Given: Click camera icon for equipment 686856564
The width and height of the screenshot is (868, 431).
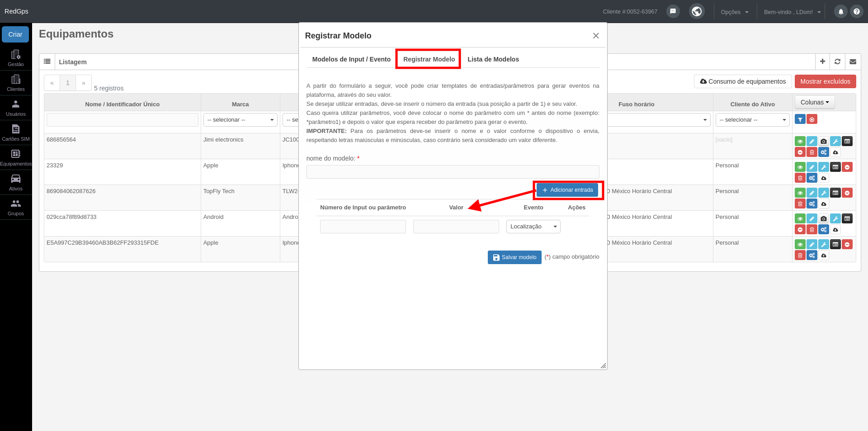Looking at the screenshot, I should pyautogui.click(x=824, y=142).
